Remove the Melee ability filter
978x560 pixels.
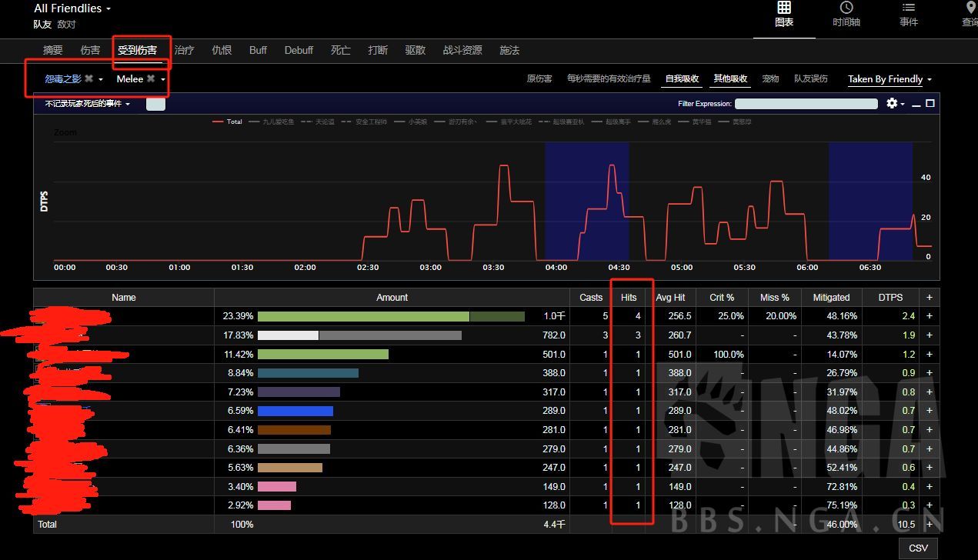point(151,79)
